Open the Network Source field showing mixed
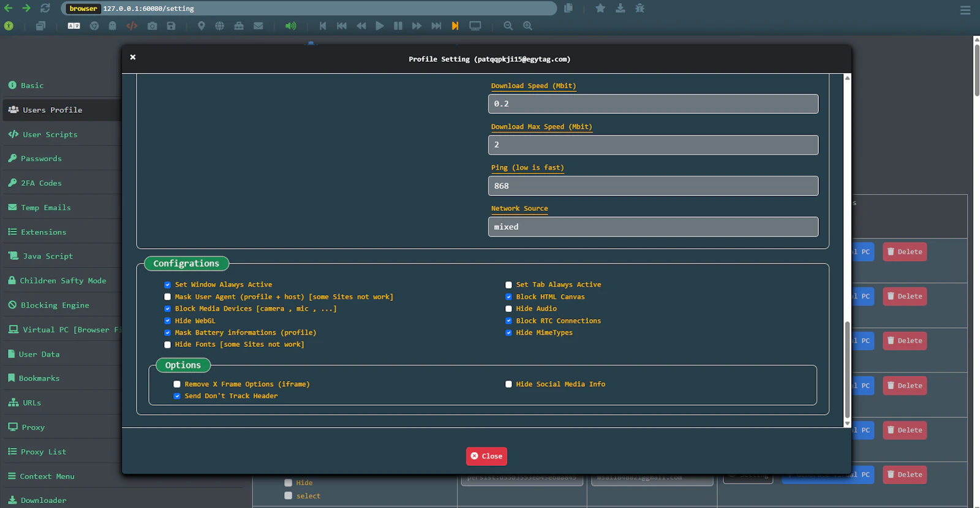The height and width of the screenshot is (508, 980). pos(653,227)
